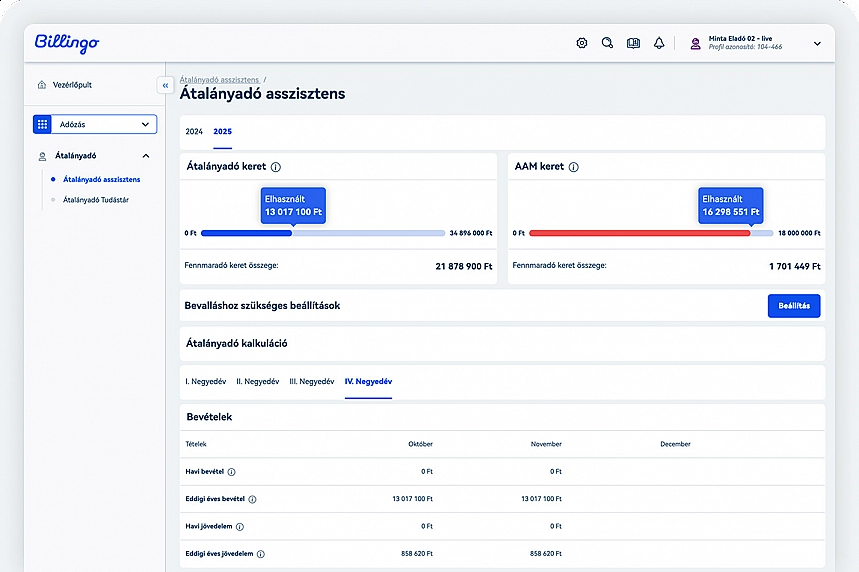The image size is (859, 572).
Task: Collapse the sidebar with double-chevron button
Action: (165, 86)
